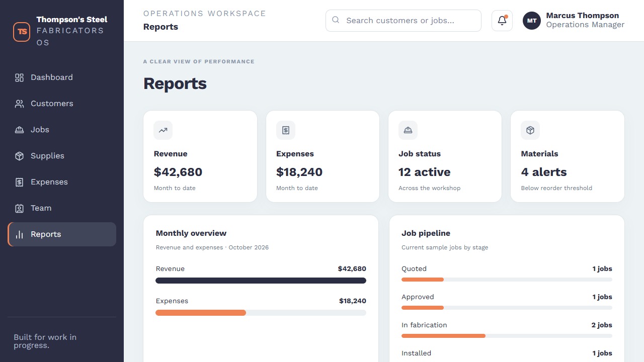Click the 'Job pipeline' heading
The width and height of the screenshot is (644, 362).
[426, 233]
